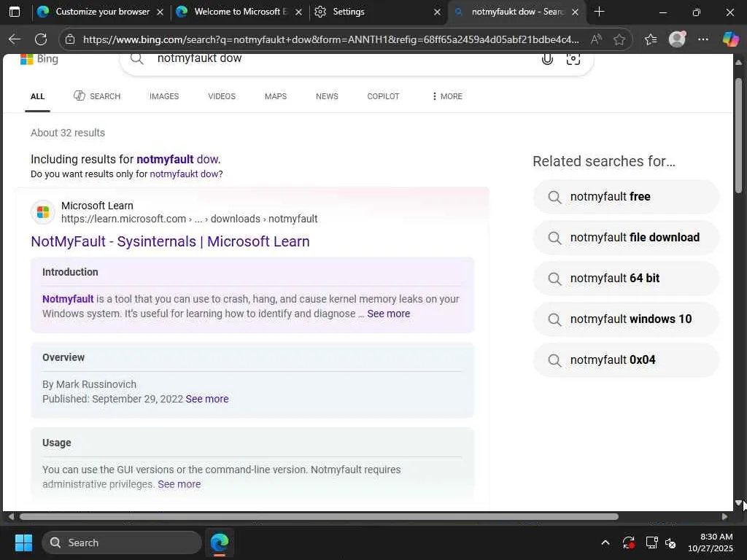Close the notmyfaukt dow search tab

[575, 12]
